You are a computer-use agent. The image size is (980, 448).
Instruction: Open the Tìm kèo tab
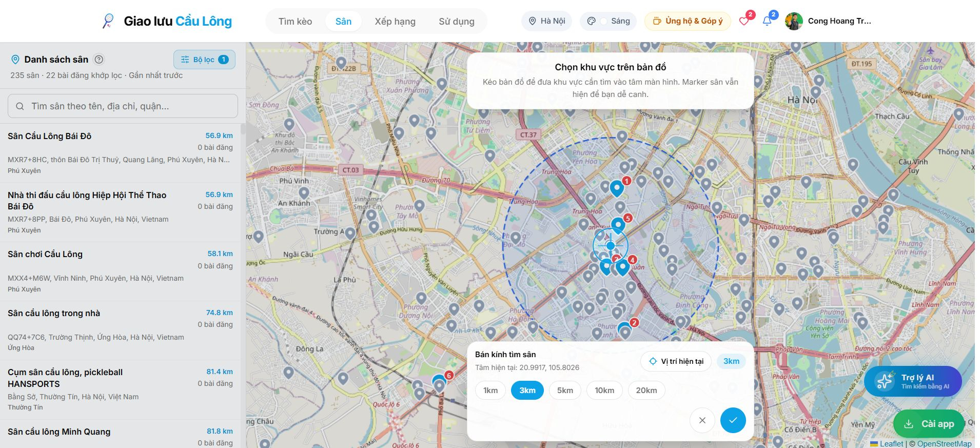point(295,22)
